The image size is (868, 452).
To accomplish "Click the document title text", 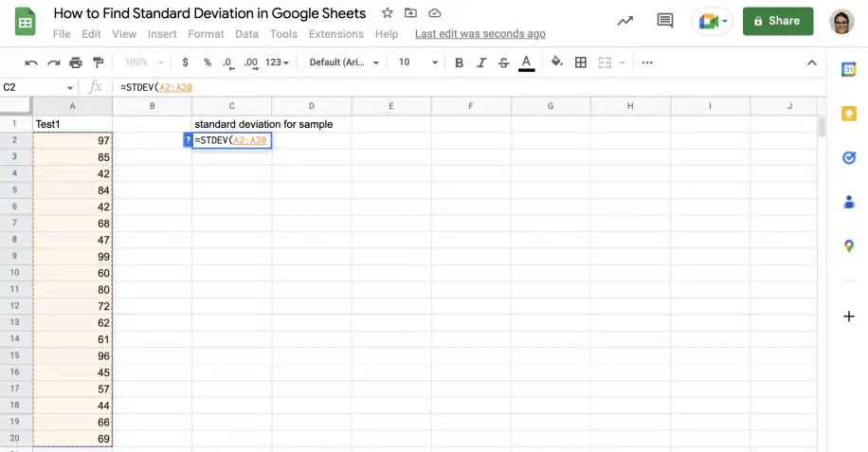I will [209, 13].
